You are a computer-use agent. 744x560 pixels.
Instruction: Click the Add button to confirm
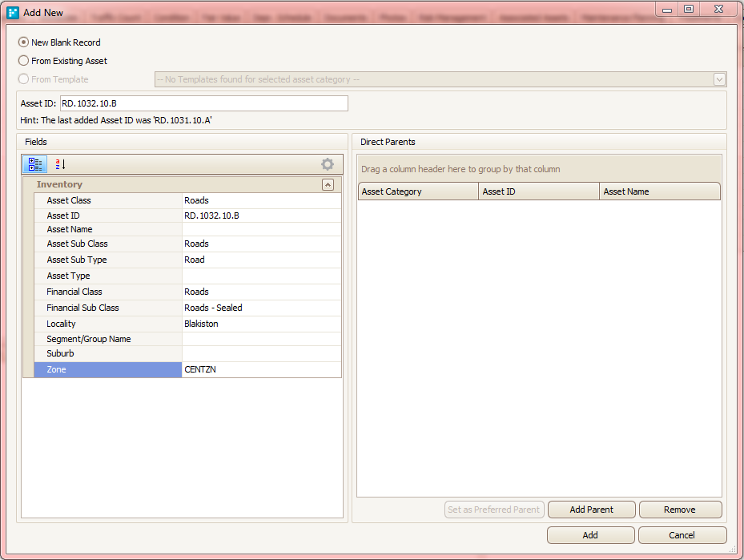coord(590,535)
